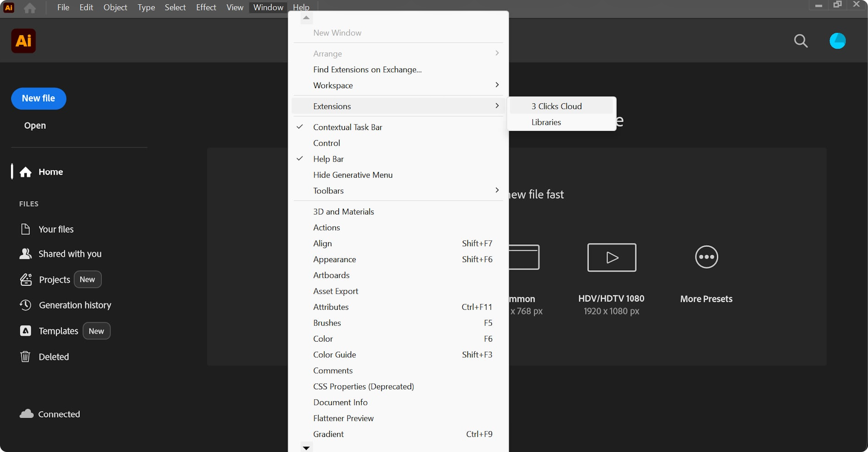Click the home icon in the menu bar
Viewport: 868px width, 452px height.
(30, 8)
